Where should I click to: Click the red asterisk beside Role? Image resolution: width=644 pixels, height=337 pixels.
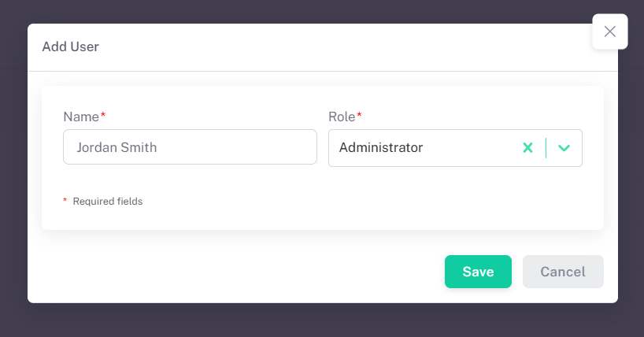tap(360, 116)
